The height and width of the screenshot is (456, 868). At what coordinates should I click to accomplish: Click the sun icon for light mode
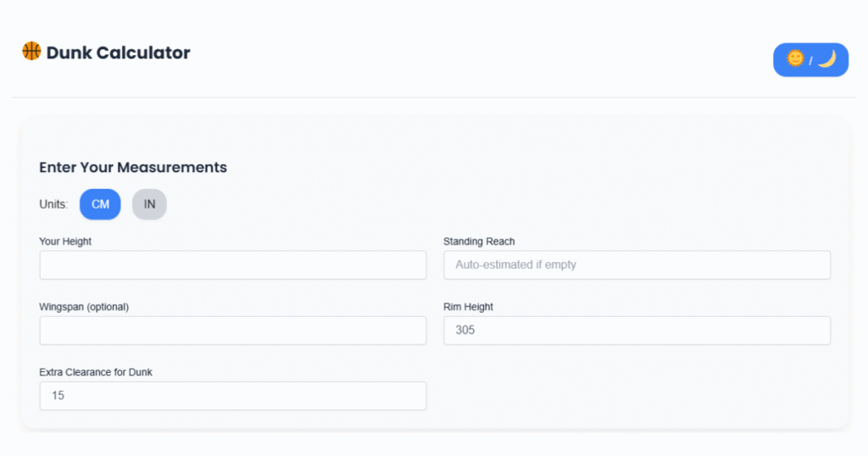pos(795,58)
